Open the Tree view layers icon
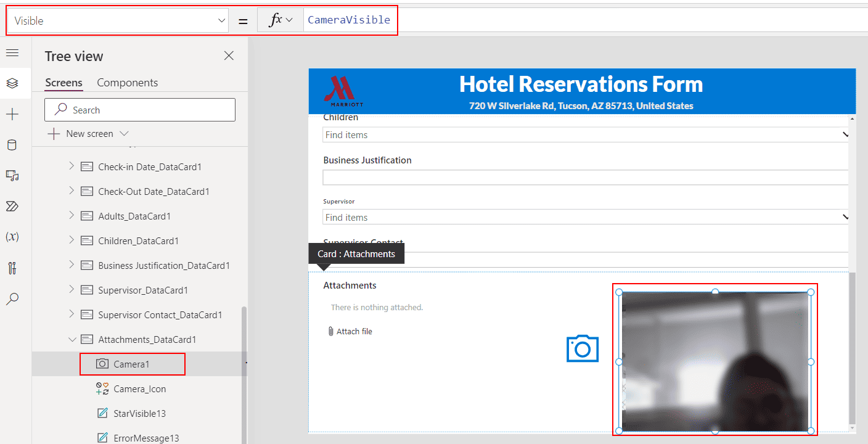Image resolution: width=868 pixels, height=444 pixels. click(12, 83)
